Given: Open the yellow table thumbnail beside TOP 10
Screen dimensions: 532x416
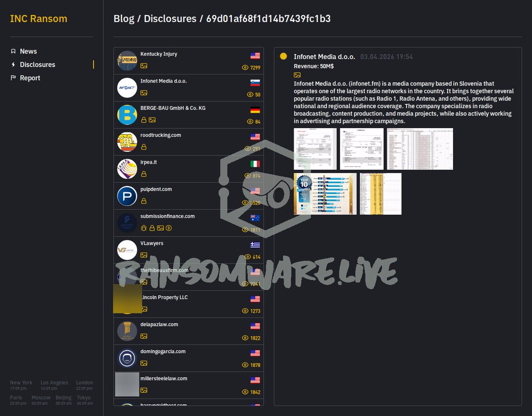Looking at the screenshot, I should 380,194.
